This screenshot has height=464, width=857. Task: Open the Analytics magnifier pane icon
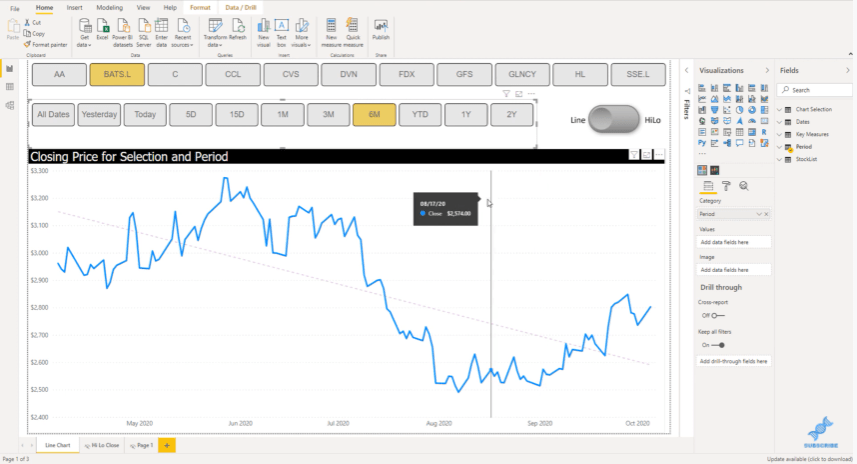point(744,186)
